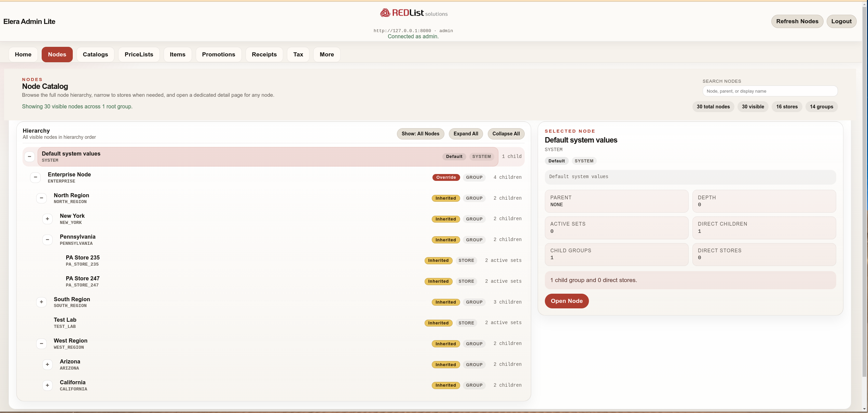Click the 14 groups chip
The width and height of the screenshot is (868, 413).
point(822,107)
